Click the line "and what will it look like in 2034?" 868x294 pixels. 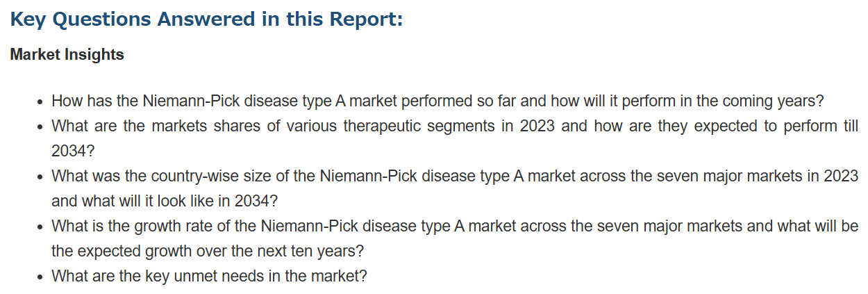165,201
